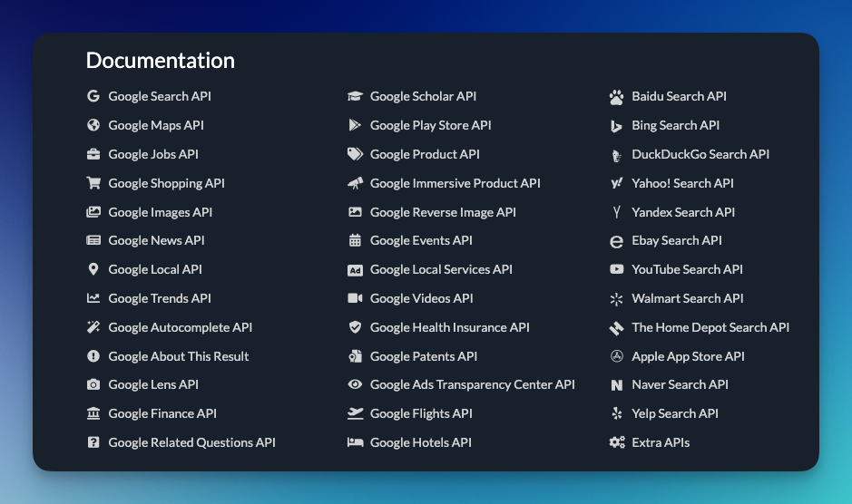Go to The Home Depot Search API link
Image resolution: width=852 pixels, height=504 pixels.
coord(710,327)
